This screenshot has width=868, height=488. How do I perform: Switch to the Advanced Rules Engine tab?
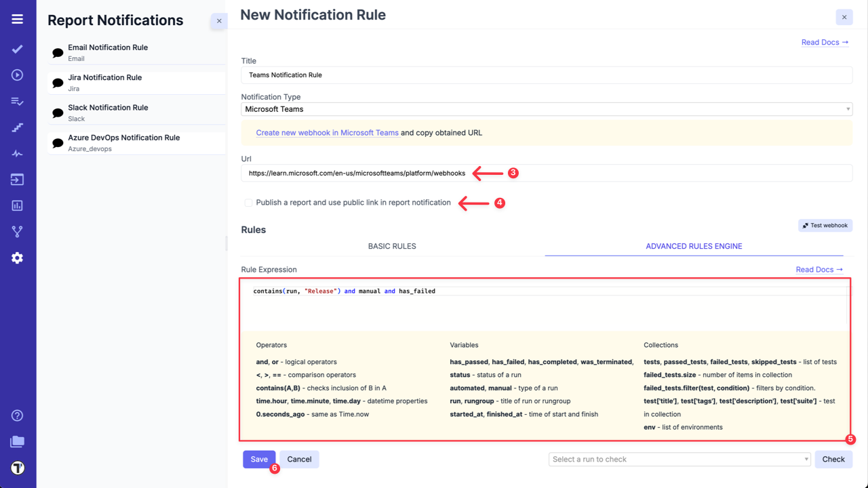(694, 246)
